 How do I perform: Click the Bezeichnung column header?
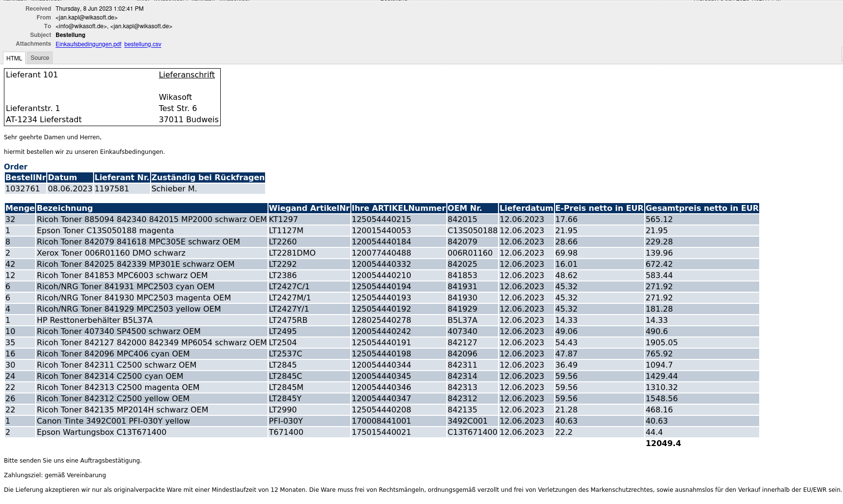tap(65, 208)
